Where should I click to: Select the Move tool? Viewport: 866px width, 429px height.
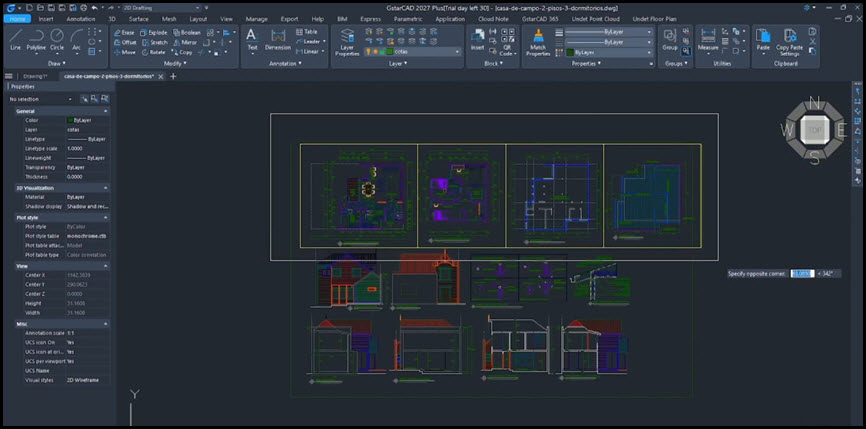pyautogui.click(x=124, y=52)
